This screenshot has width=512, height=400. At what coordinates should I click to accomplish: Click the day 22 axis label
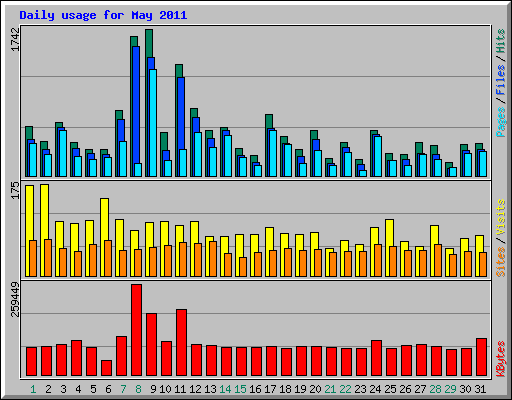pos(345,389)
